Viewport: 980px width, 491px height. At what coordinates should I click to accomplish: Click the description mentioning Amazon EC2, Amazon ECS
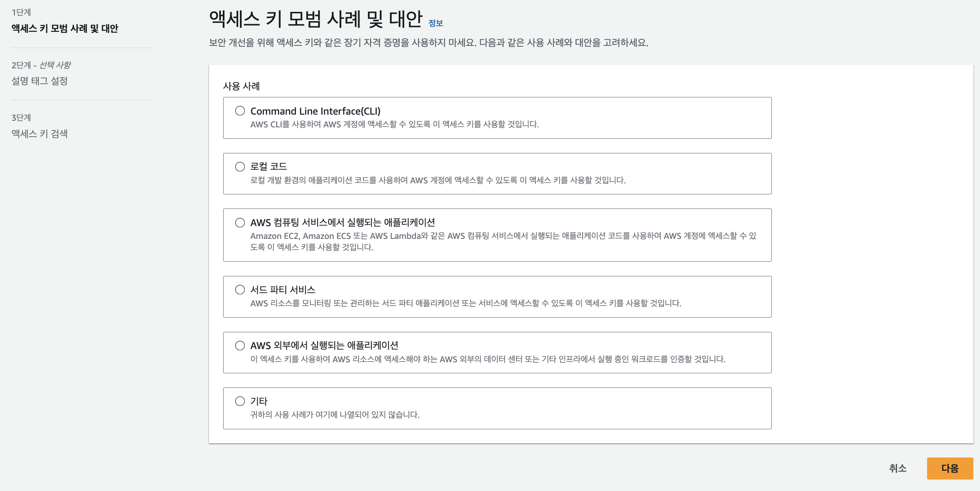[503, 242]
